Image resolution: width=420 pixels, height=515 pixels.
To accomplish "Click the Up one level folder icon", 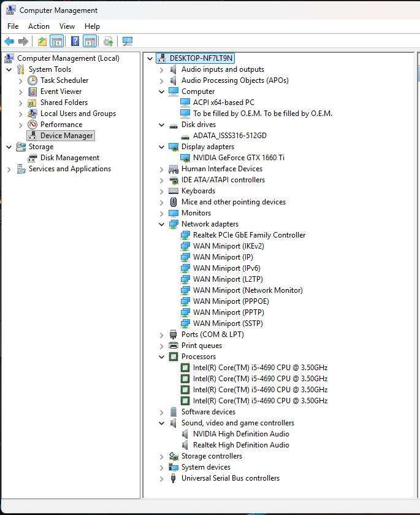I will click(42, 41).
